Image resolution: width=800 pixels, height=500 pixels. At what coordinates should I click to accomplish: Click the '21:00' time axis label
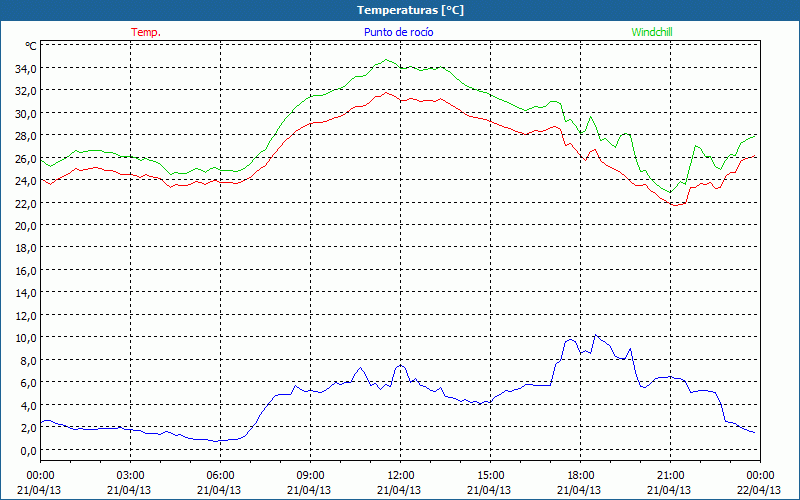[x=670, y=476]
